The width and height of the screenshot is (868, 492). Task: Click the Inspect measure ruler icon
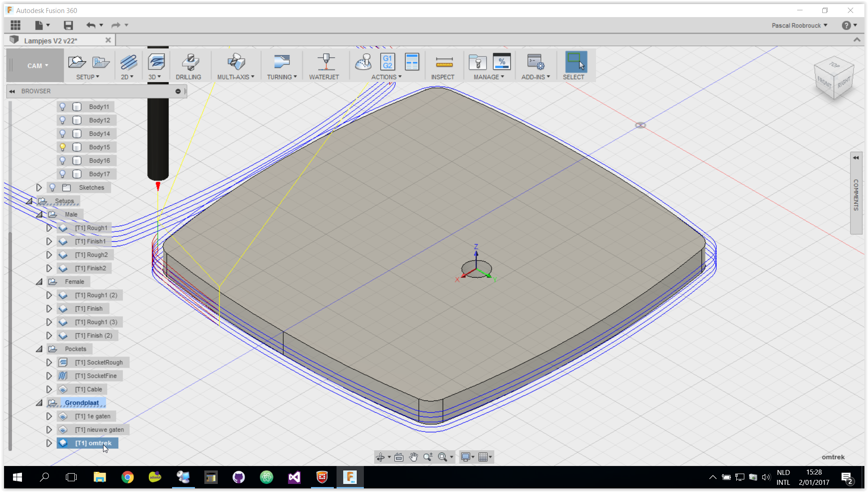click(x=444, y=62)
